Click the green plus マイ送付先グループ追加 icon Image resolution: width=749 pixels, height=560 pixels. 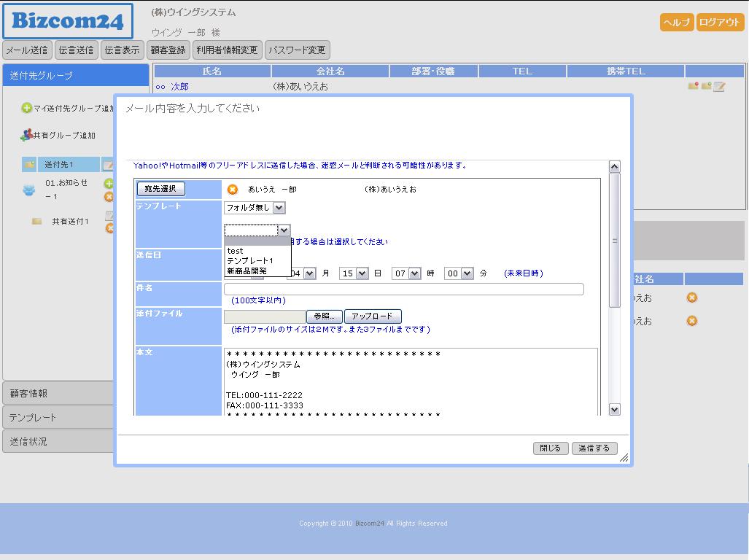[x=27, y=108]
